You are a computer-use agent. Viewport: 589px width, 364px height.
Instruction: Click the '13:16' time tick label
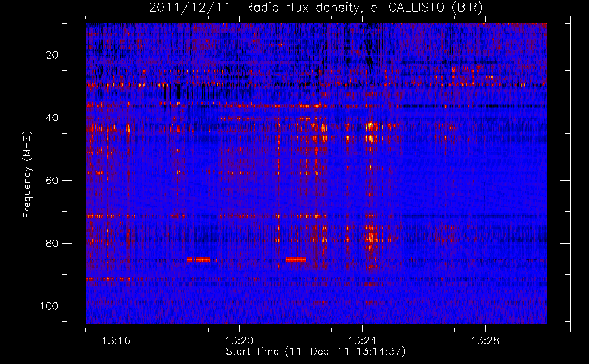pyautogui.click(x=116, y=341)
